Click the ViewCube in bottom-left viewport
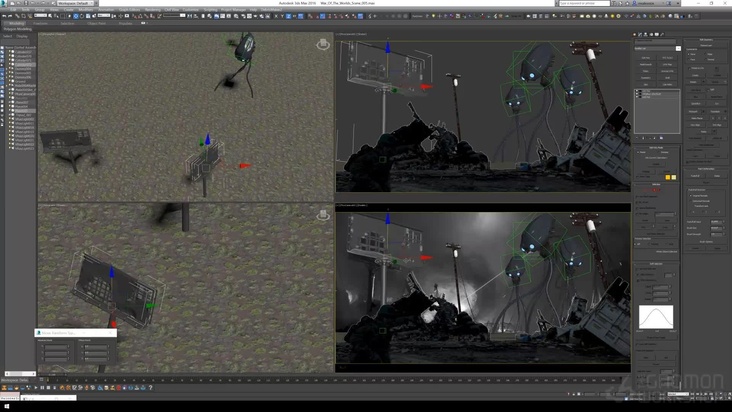The image size is (732, 412). click(323, 215)
